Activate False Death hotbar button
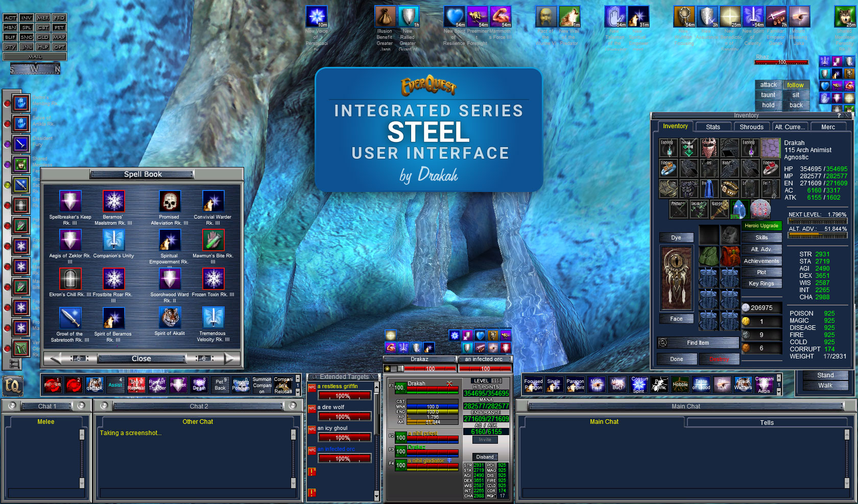 click(x=199, y=385)
